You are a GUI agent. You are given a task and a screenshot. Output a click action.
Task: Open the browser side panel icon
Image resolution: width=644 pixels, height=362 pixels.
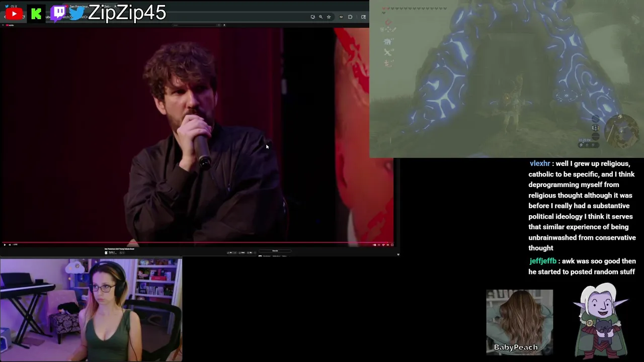(363, 17)
